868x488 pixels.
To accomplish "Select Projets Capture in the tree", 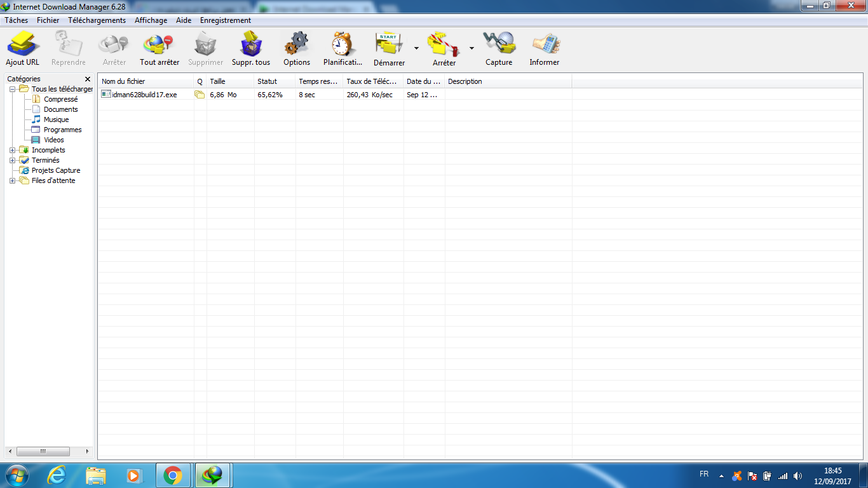I will (x=56, y=170).
